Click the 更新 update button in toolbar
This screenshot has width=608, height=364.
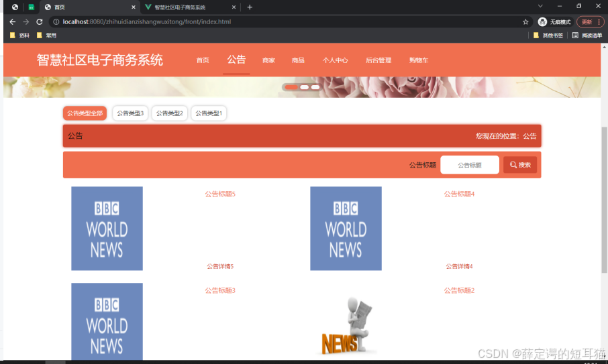coord(590,22)
